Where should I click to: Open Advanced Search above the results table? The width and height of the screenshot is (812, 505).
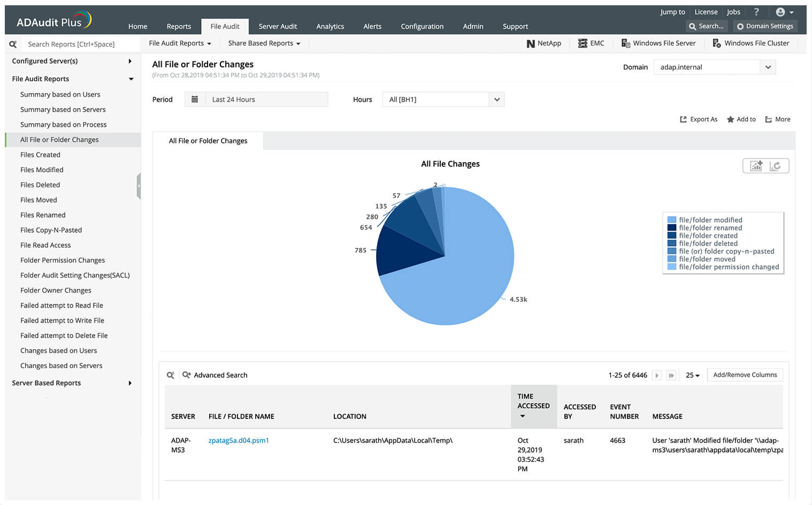[x=215, y=374]
